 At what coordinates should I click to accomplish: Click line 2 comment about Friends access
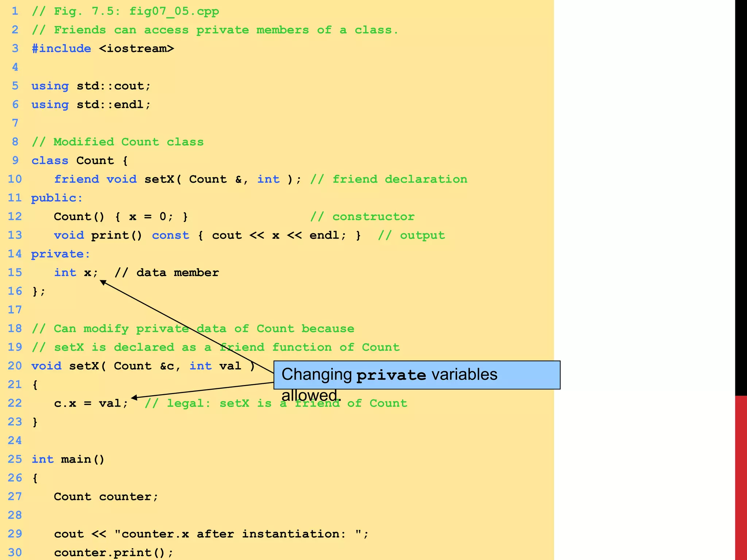(215, 30)
